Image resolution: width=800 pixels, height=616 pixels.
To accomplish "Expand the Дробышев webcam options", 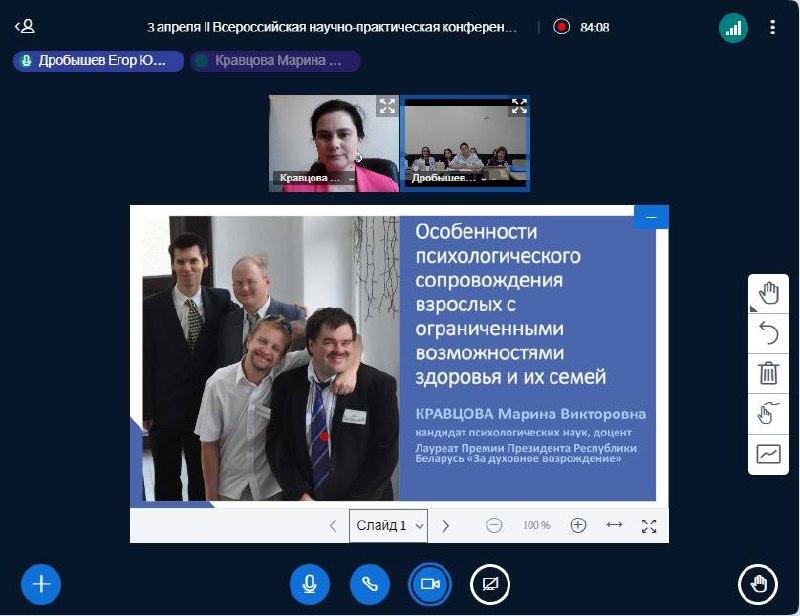I will tap(484, 179).
